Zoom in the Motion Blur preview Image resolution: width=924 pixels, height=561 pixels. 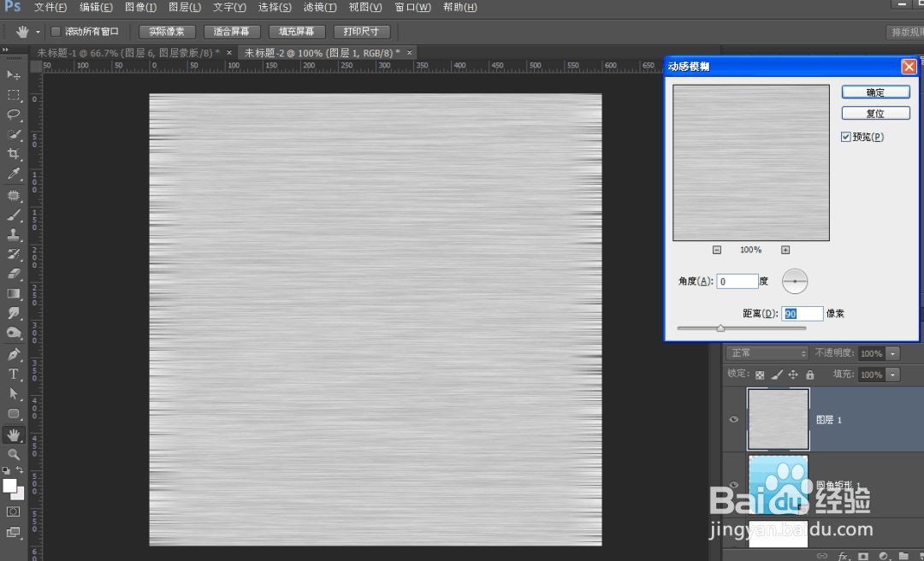785,250
